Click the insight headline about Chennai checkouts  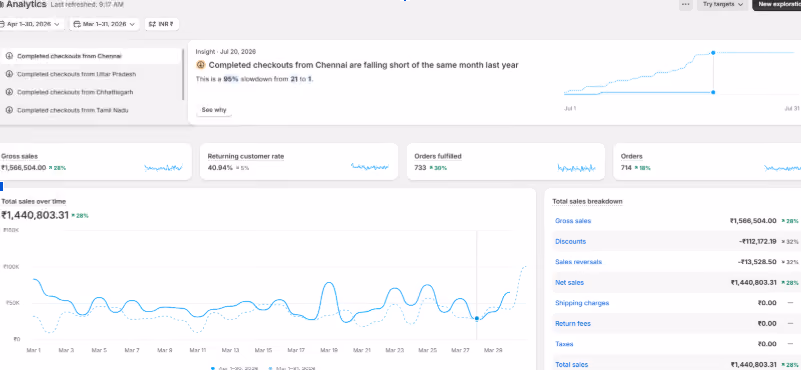[x=363, y=65]
